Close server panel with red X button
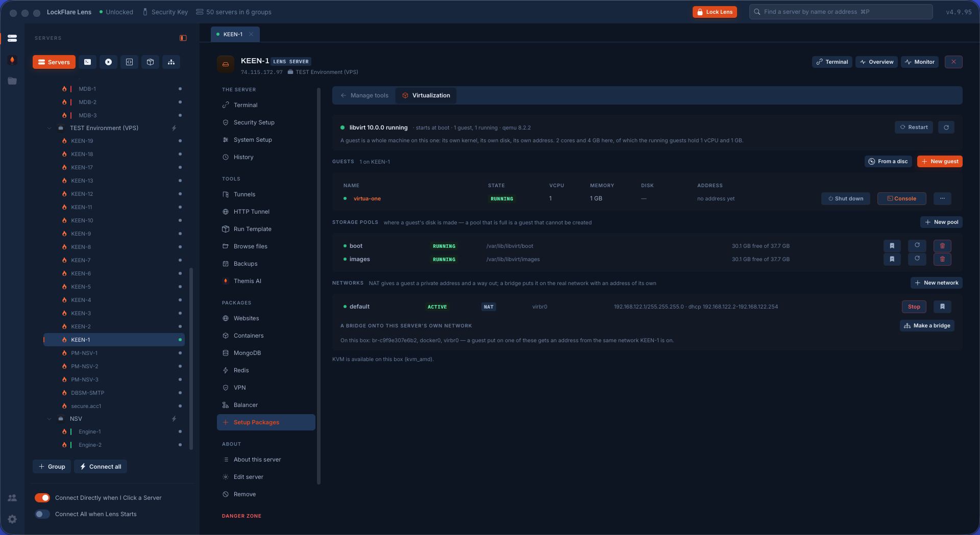This screenshot has width=980, height=535. pos(953,62)
